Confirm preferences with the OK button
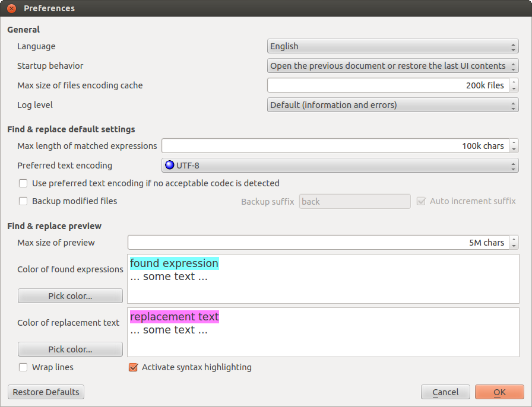Image resolution: width=532 pixels, height=407 pixels. pyautogui.click(x=499, y=392)
